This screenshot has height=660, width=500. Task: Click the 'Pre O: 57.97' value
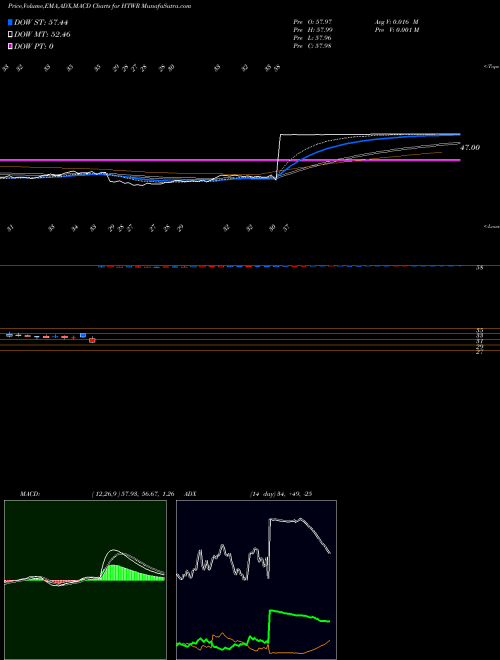coord(313,21)
